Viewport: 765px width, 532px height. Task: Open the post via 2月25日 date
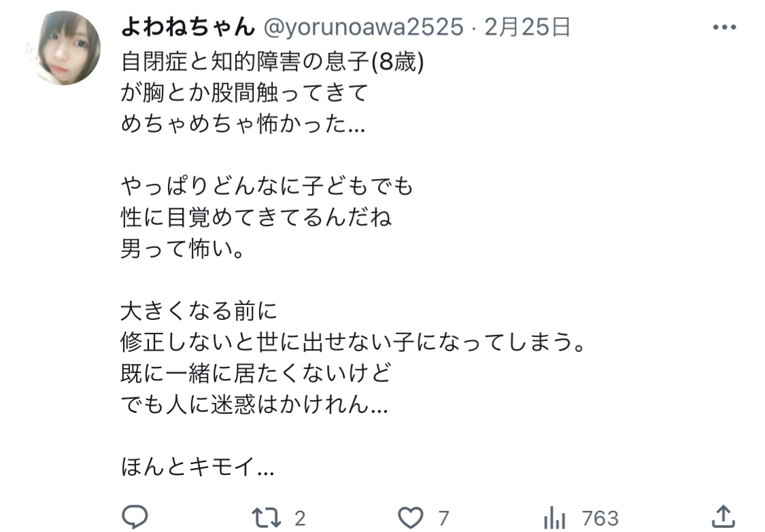(528, 26)
